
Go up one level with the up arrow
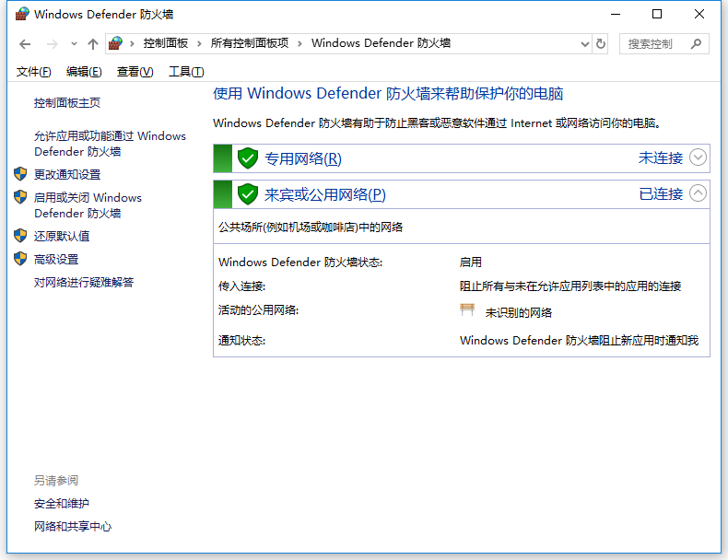[x=93, y=44]
